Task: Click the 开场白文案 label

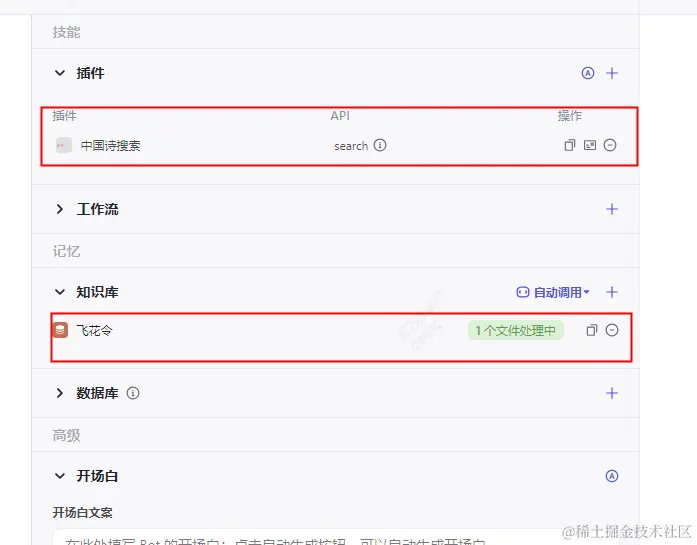Action: point(83,513)
